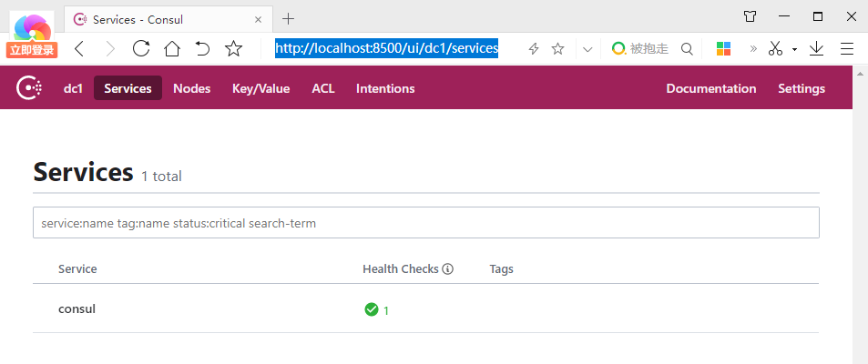Open the dc1 datacenter selector
Image resolution: width=868 pixels, height=364 pixels.
[x=73, y=88]
